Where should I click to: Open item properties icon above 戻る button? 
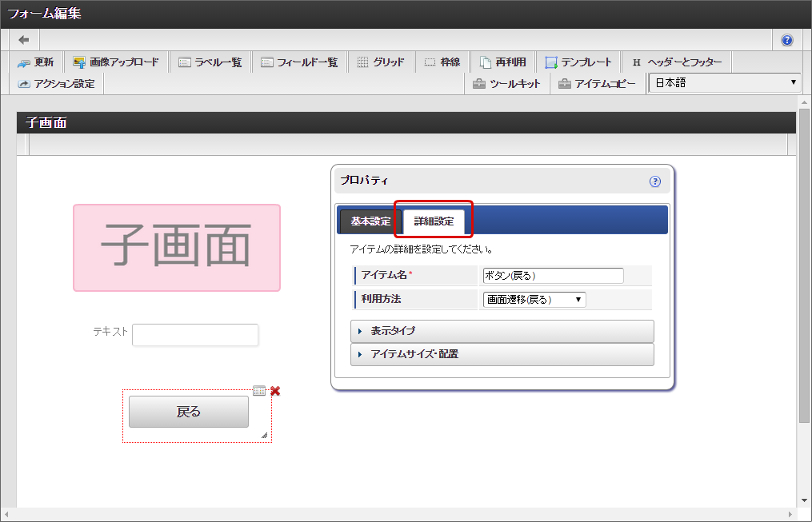(259, 391)
